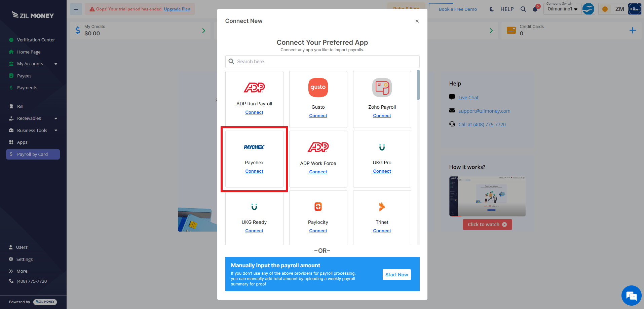This screenshot has height=309, width=644.
Task: Close the Connect New dialog
Action: tap(417, 21)
